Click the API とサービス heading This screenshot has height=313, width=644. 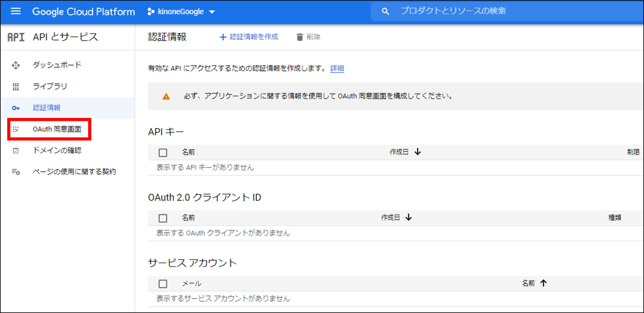click(65, 37)
